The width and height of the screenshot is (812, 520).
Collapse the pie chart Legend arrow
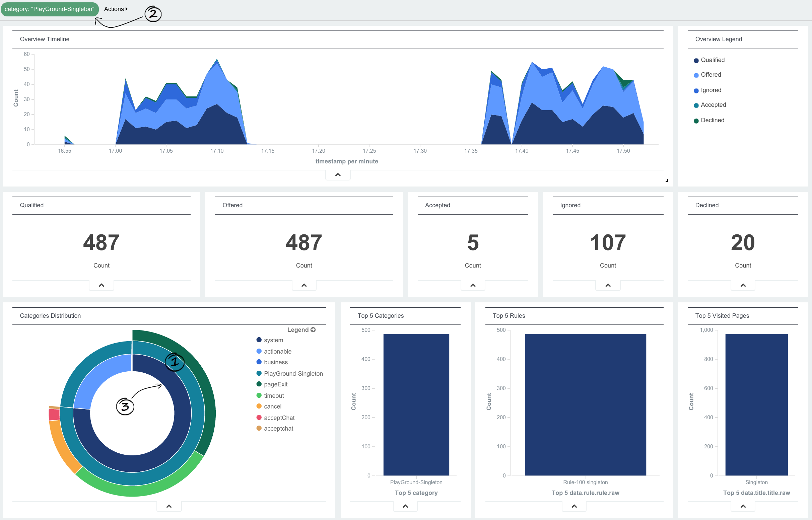pyautogui.click(x=313, y=329)
